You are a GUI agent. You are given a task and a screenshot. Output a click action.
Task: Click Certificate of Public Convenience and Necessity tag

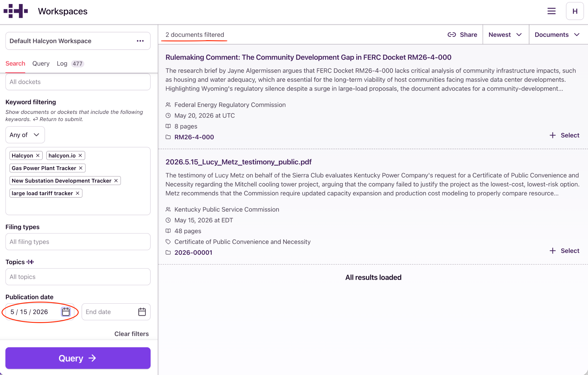[x=243, y=242]
